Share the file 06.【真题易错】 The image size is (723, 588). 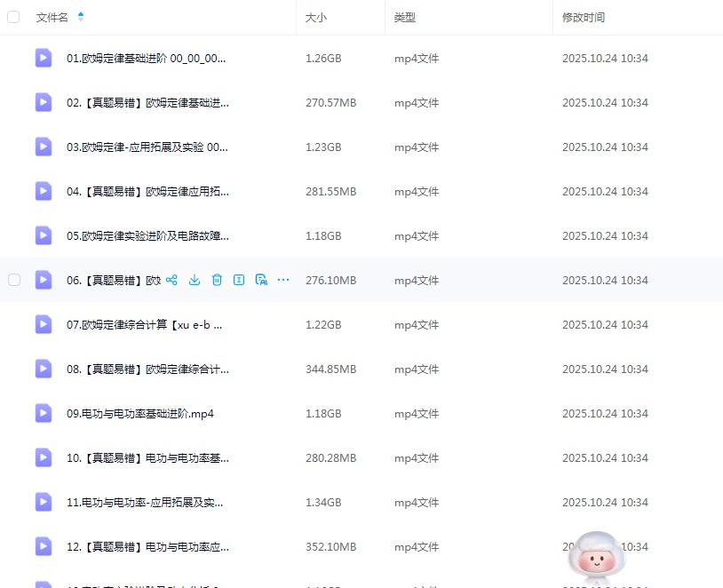click(171, 280)
